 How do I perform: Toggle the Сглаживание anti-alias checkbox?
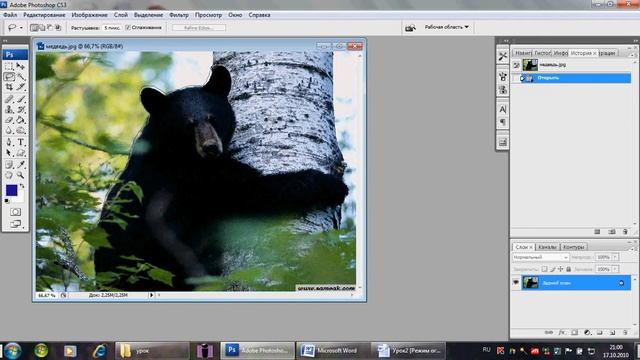[128, 27]
